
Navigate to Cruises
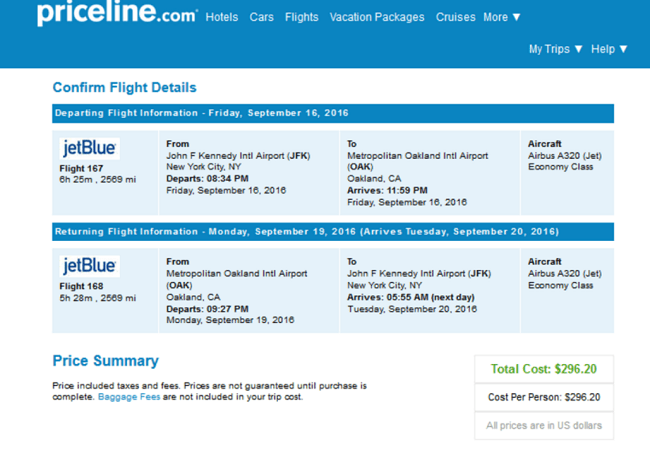(456, 17)
